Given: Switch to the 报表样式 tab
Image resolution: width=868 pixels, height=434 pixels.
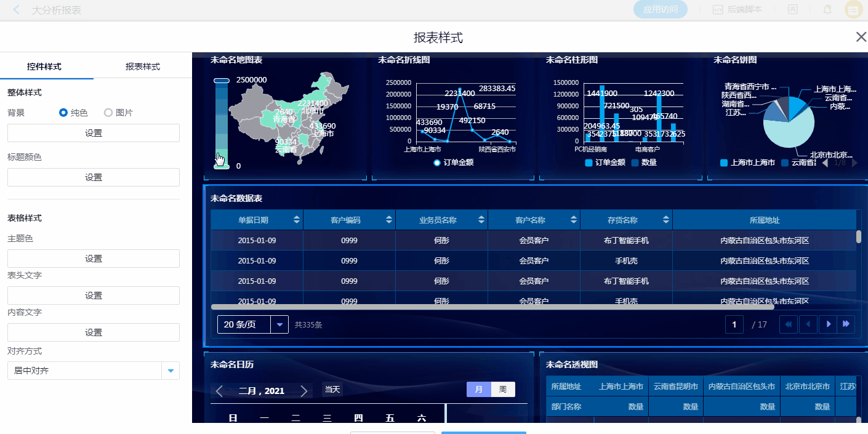Looking at the screenshot, I should (142, 66).
